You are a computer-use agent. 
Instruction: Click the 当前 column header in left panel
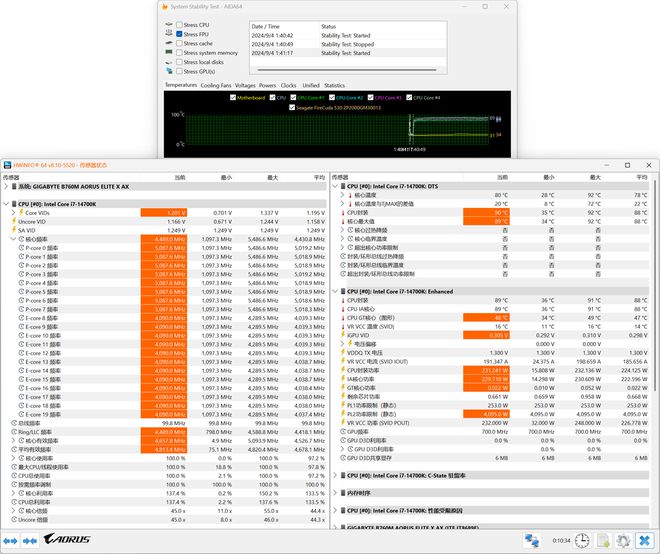(x=180, y=176)
